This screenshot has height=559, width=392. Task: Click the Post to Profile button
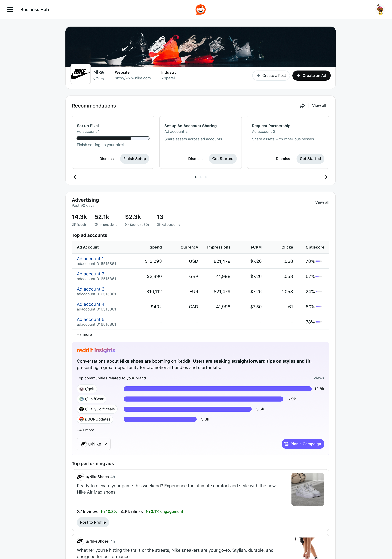click(x=93, y=522)
